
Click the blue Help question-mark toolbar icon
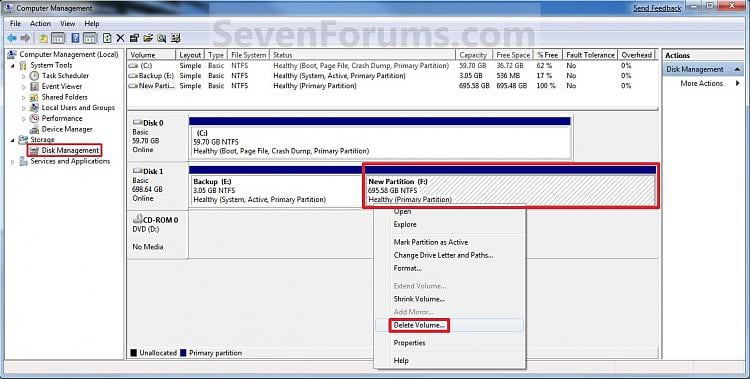(x=75, y=38)
